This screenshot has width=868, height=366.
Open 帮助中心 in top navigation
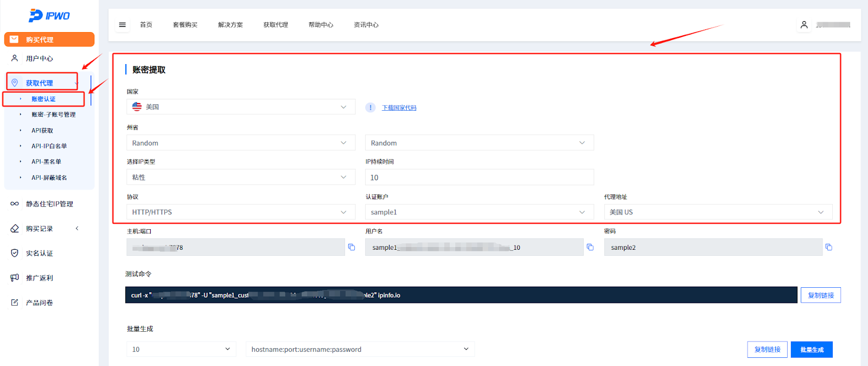(x=321, y=25)
